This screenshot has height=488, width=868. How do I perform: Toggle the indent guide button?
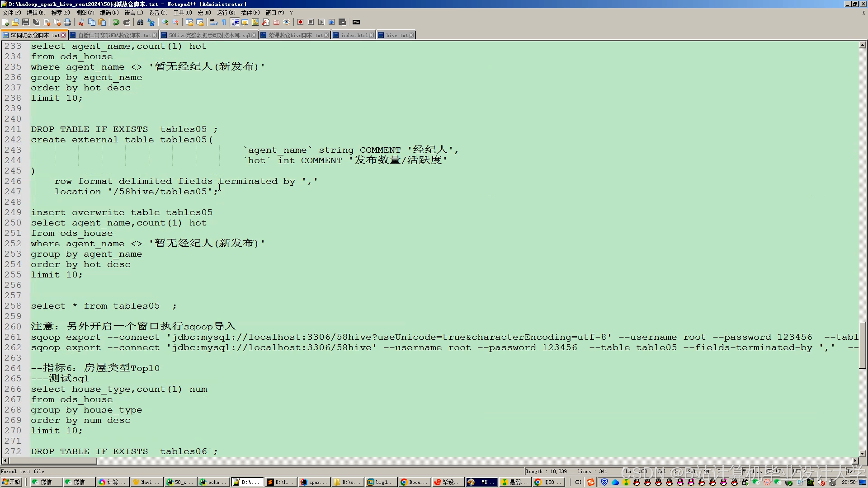[x=235, y=22]
